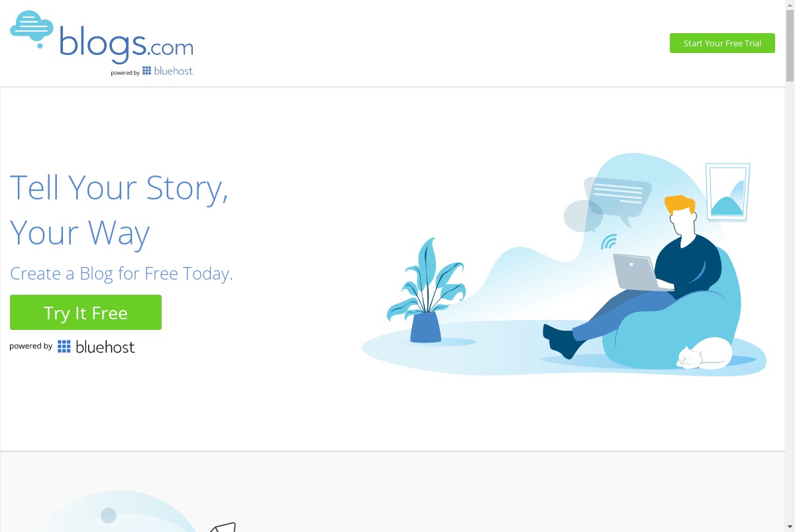Viewport: 795px width, 532px height.
Task: Click the sleeping white cat illustration
Action: click(x=704, y=353)
